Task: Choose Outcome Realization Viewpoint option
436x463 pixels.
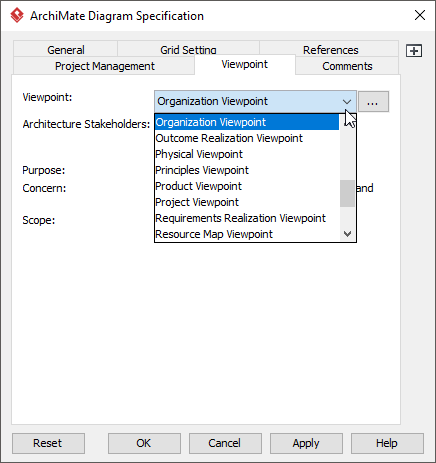Action: tap(247, 138)
